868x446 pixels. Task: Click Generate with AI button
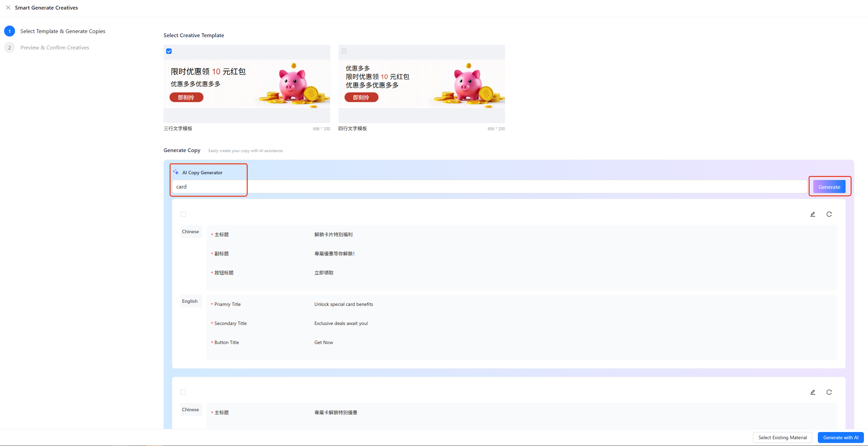coord(841,437)
